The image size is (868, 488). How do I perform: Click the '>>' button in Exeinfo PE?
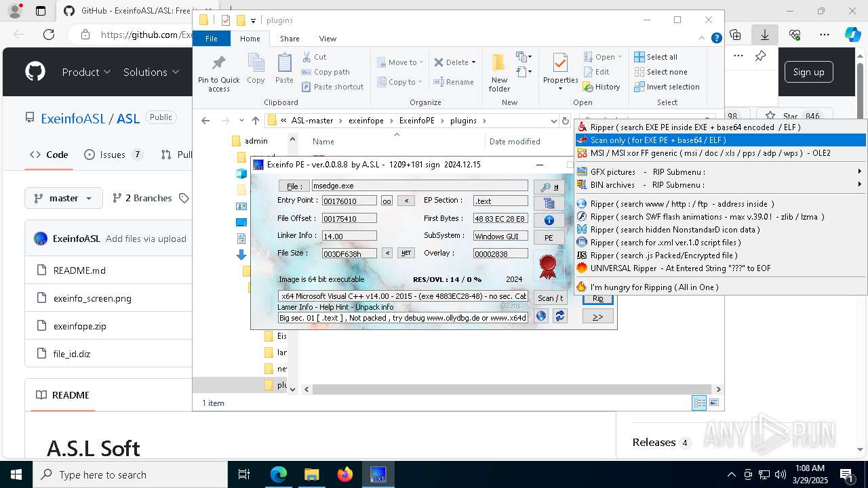(x=597, y=317)
